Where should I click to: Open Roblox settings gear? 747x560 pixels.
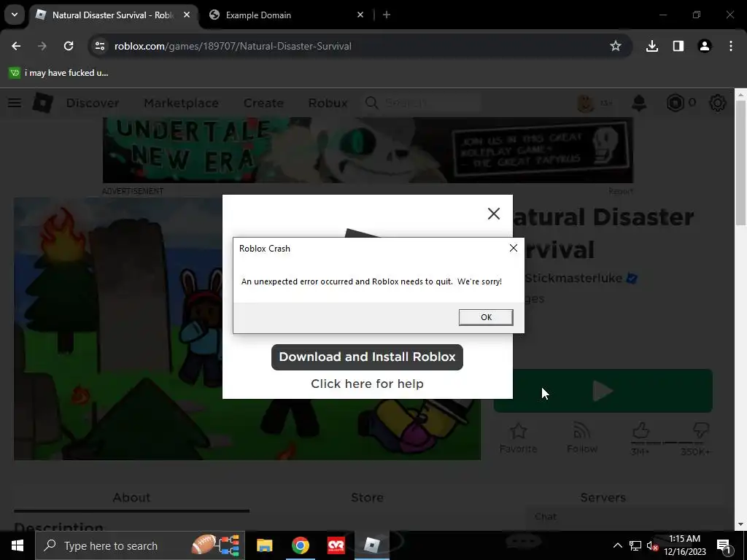718,103
